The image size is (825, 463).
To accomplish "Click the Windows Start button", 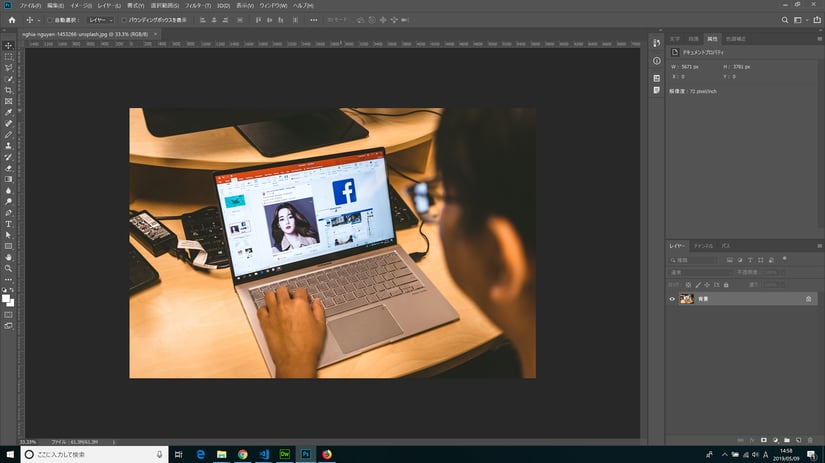I will (x=9, y=454).
